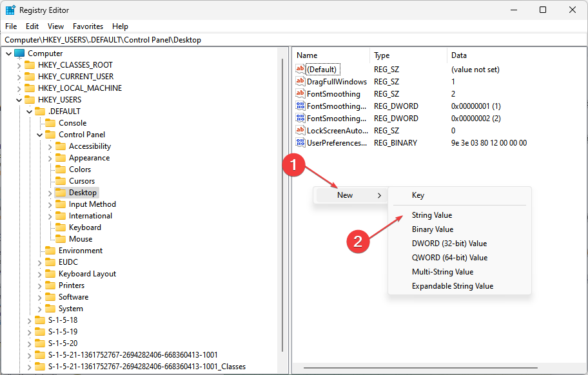This screenshot has height=375, width=588.
Task: Click the Cursors folder icon
Action: click(61, 181)
